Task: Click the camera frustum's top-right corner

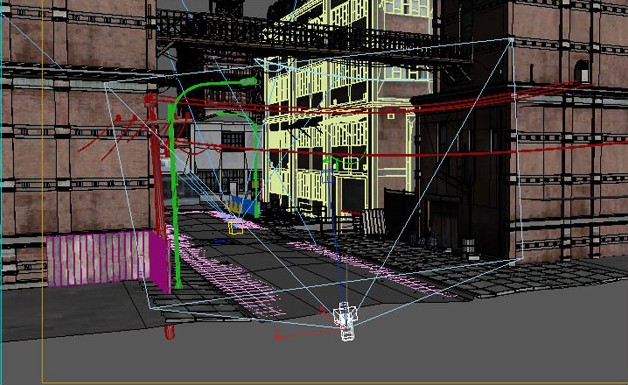Action: (511, 40)
